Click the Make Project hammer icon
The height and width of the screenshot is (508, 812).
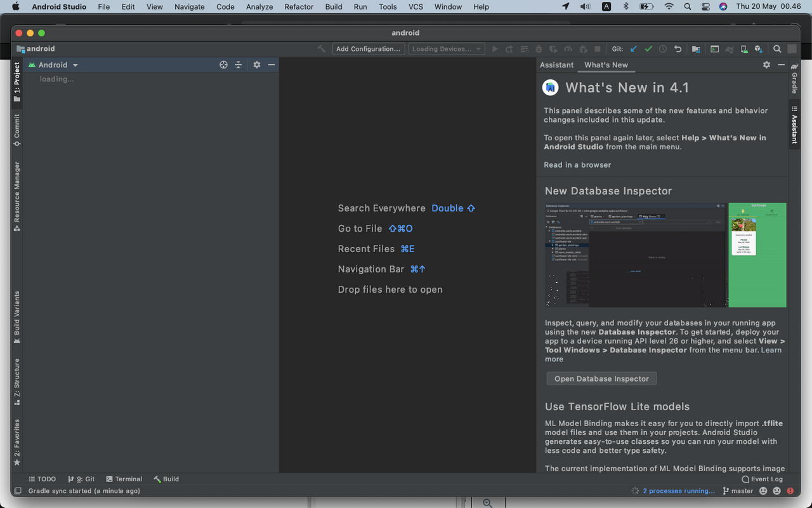(322, 49)
